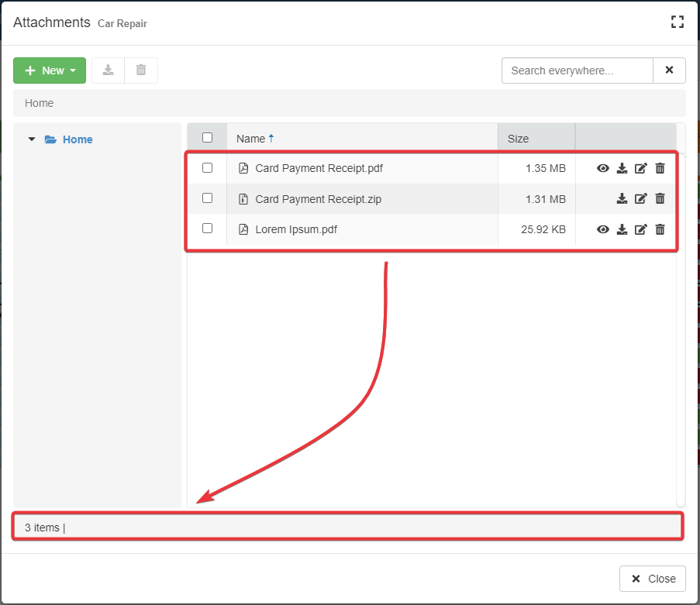Sort files by Name column header
Image resolution: width=700 pixels, height=605 pixels.
[x=251, y=139]
